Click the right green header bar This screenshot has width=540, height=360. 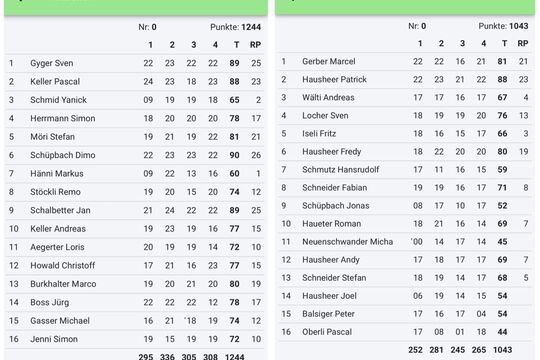(x=405, y=7)
